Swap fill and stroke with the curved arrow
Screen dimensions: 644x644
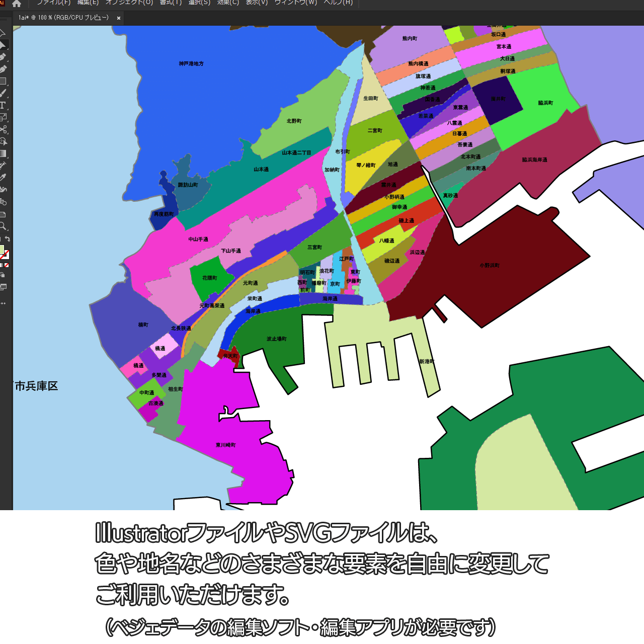pyautogui.click(x=7, y=239)
